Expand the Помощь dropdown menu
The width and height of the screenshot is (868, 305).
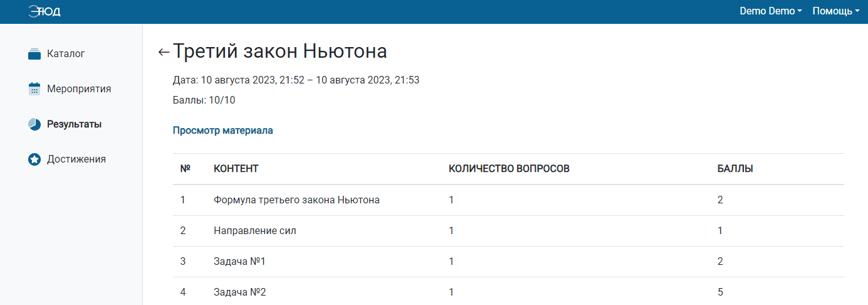[836, 11]
